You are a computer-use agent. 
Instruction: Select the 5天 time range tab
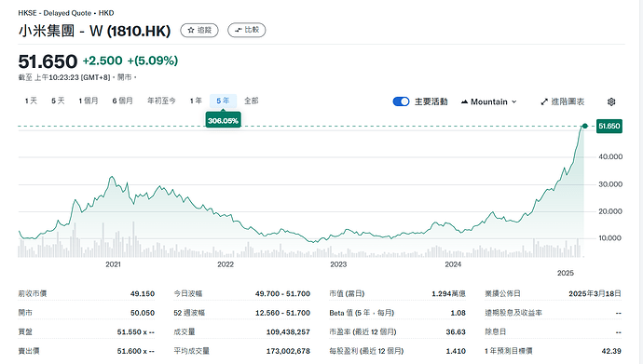coord(58,101)
